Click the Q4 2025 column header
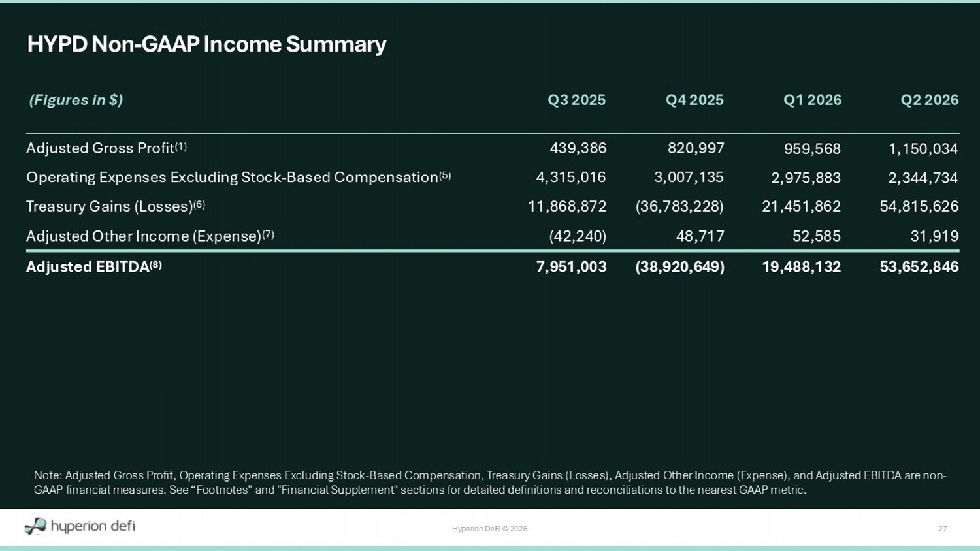The width and height of the screenshot is (980, 551). click(694, 100)
